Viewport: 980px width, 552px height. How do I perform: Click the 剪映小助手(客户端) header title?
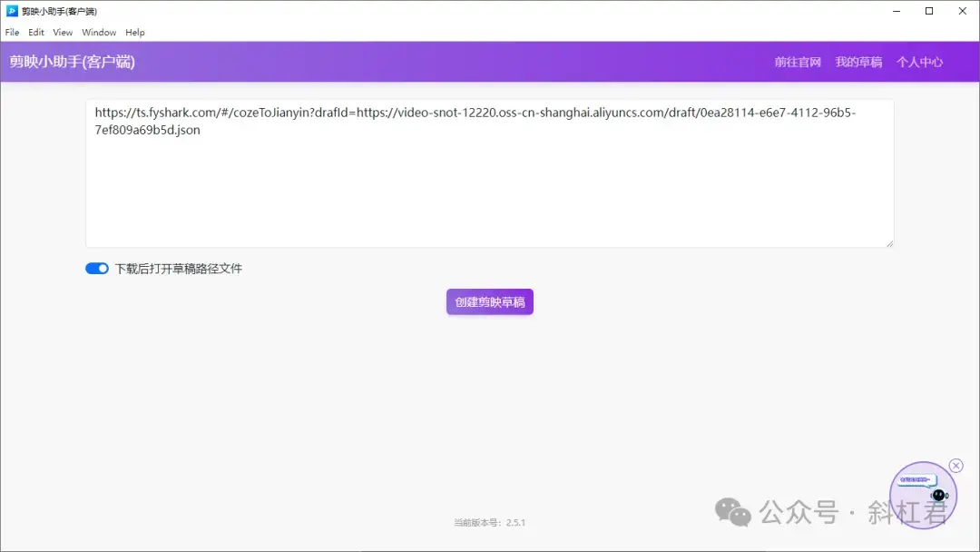[72, 62]
